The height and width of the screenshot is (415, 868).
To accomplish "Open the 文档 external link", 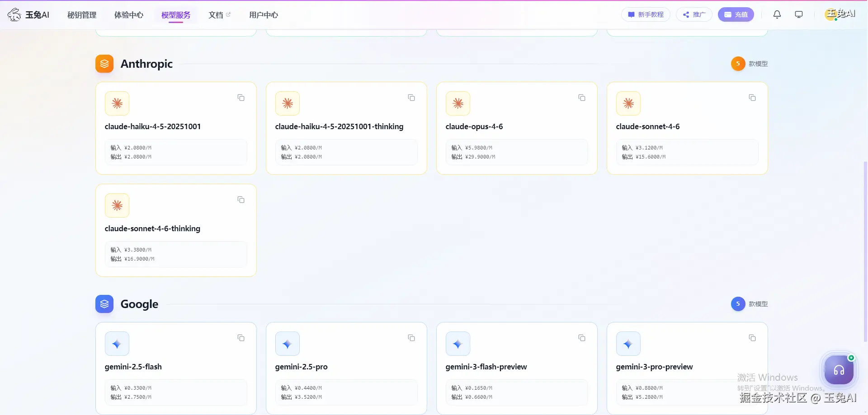I will (x=219, y=15).
